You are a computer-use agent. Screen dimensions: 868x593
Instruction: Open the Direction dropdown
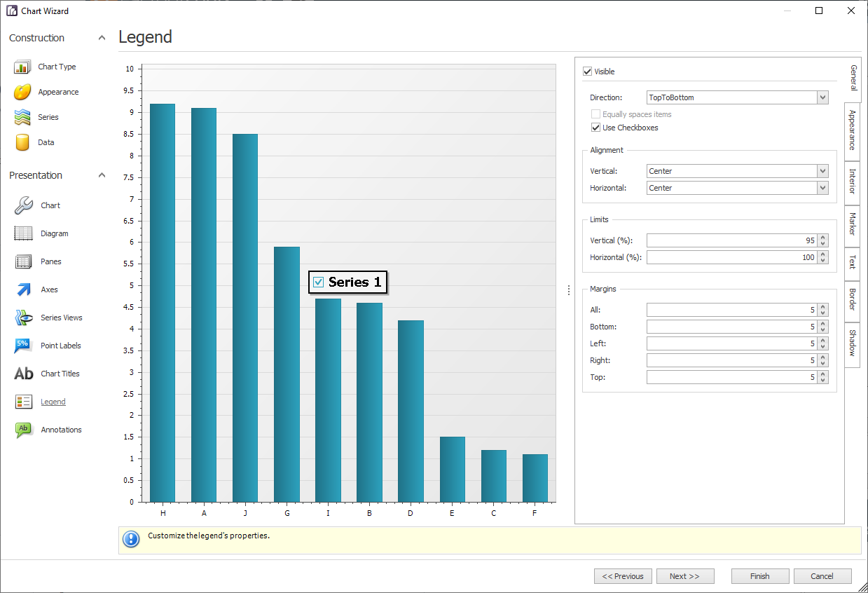[822, 97]
